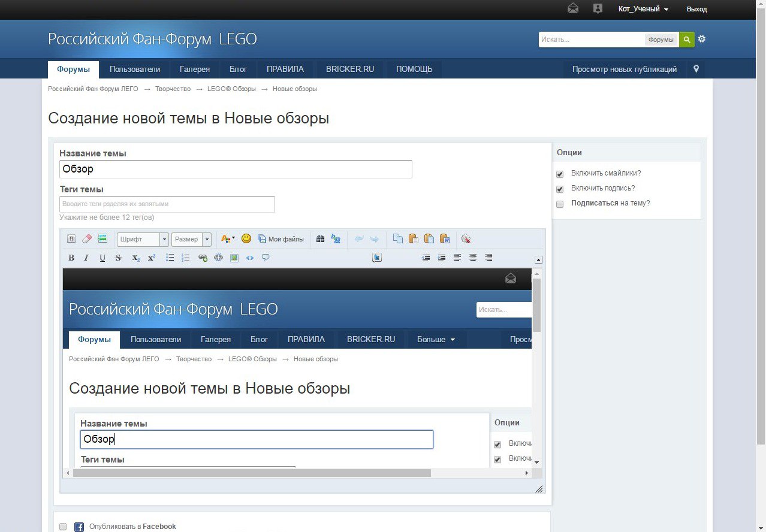Open the Пользователи tab
Image resolution: width=766 pixels, height=532 pixels.
coord(135,69)
